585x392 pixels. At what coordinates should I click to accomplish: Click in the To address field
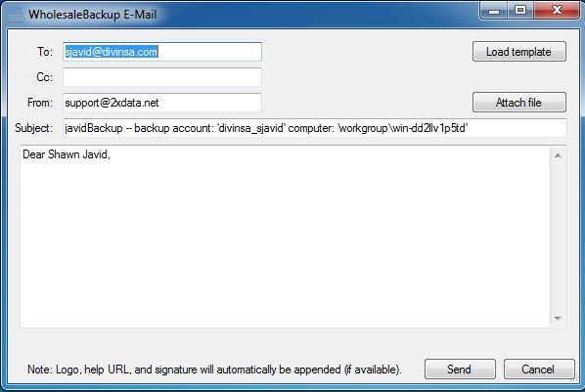click(162, 52)
